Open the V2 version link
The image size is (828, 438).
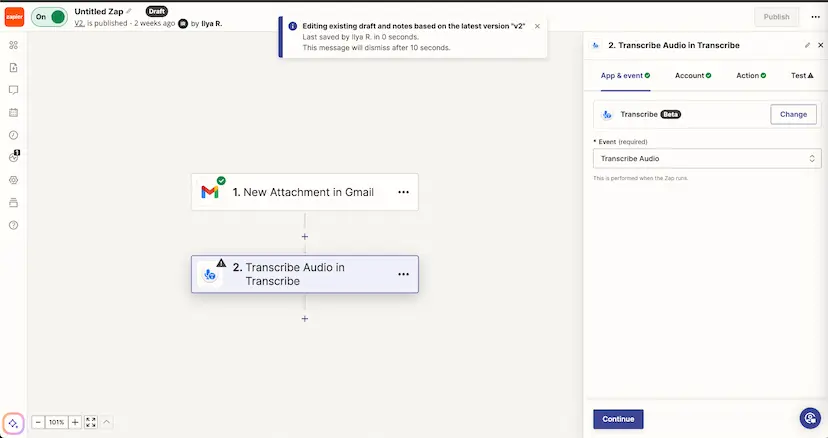click(79, 23)
